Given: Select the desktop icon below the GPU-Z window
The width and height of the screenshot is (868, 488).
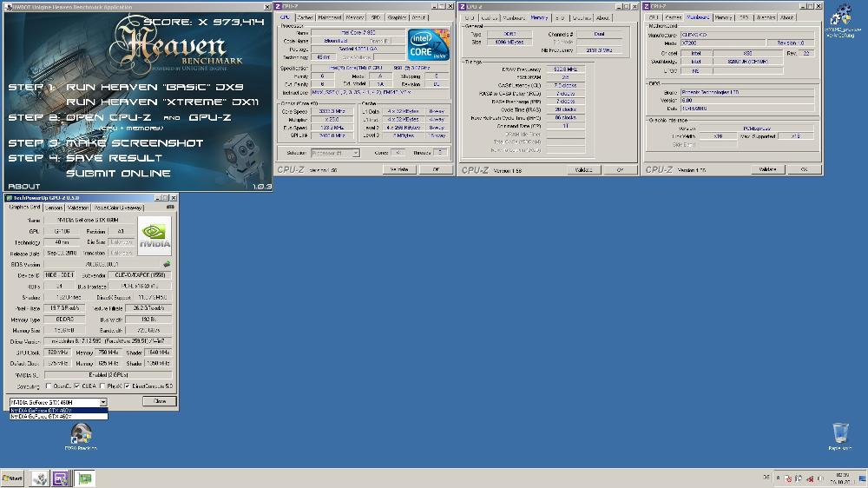Looking at the screenshot, I should (x=81, y=436).
